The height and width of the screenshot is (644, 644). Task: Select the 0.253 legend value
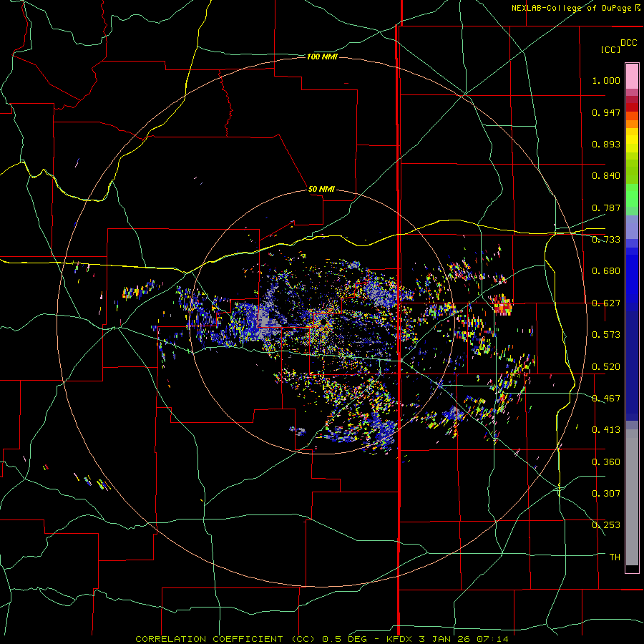(606, 525)
